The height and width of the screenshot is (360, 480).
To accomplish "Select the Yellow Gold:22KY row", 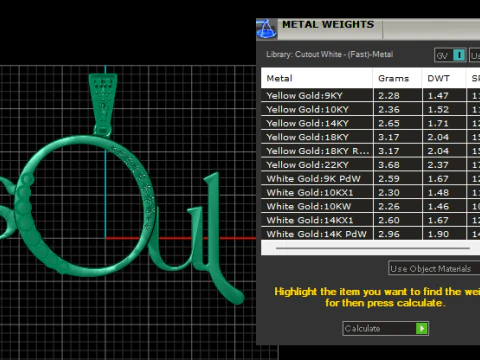I will pos(370,165).
